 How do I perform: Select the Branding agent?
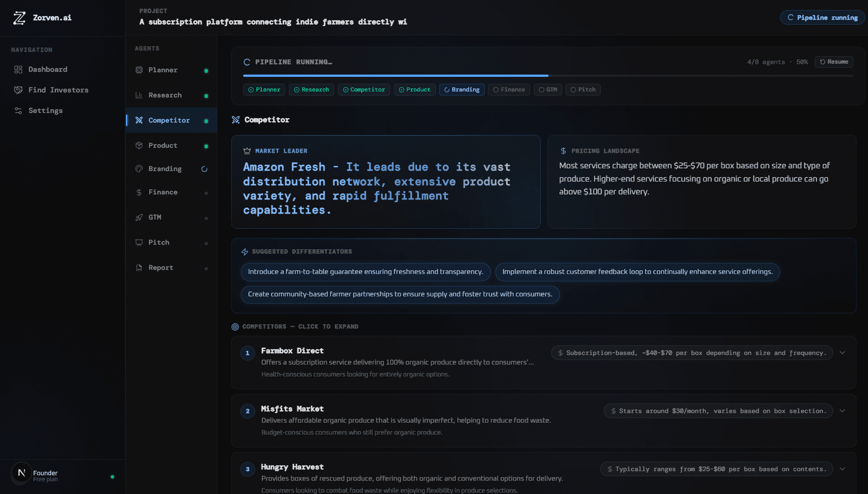coord(172,169)
